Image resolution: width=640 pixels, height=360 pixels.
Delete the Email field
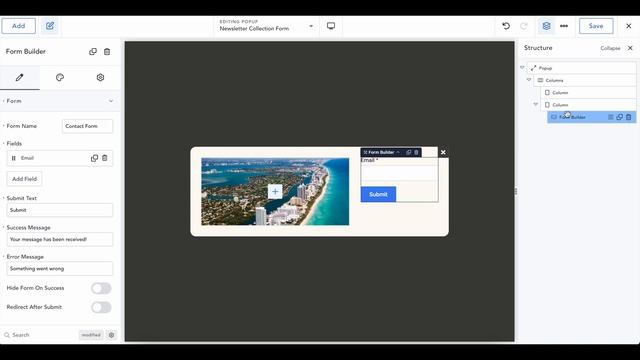[x=105, y=158]
